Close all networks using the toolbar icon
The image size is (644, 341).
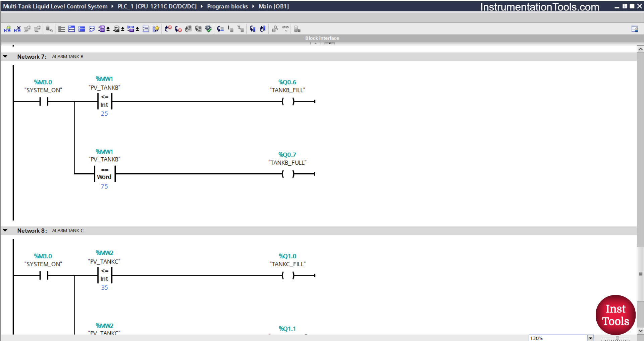[x=82, y=29]
